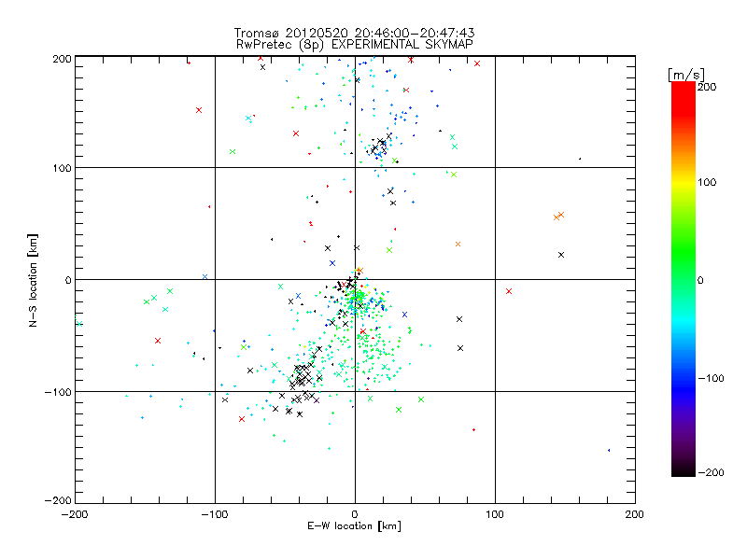This screenshot has height=560, width=747.
Task: Select the '100' label beside the colorbar
Action: point(707,182)
